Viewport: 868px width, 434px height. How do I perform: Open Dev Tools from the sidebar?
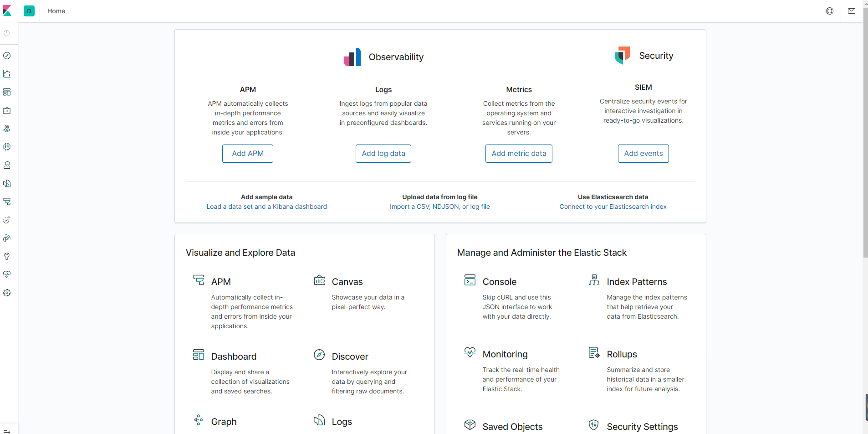tap(7, 256)
